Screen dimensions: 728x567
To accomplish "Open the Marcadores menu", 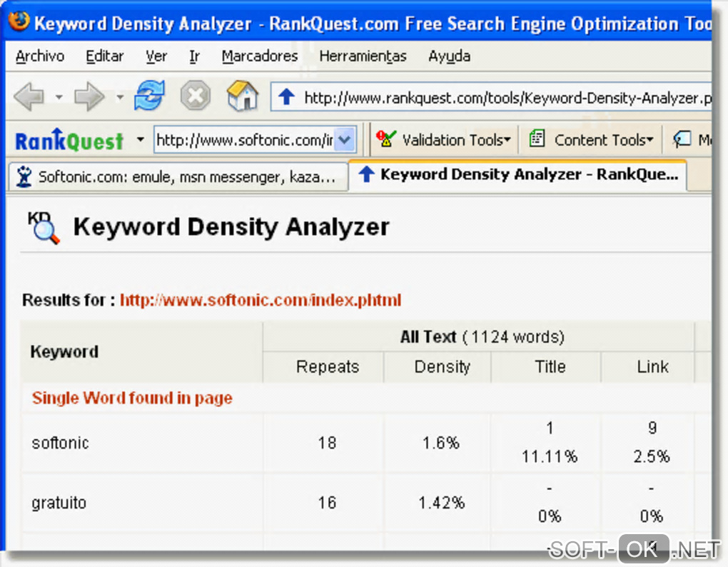I will (x=260, y=56).
